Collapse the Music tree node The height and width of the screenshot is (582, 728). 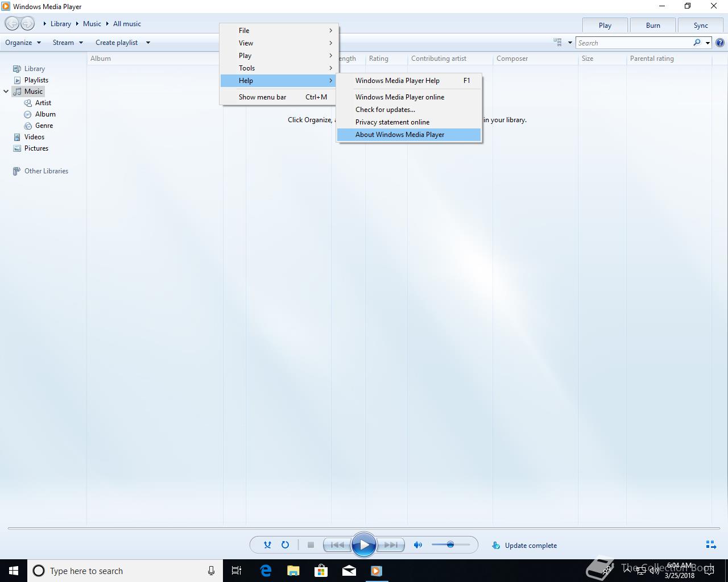(6, 92)
